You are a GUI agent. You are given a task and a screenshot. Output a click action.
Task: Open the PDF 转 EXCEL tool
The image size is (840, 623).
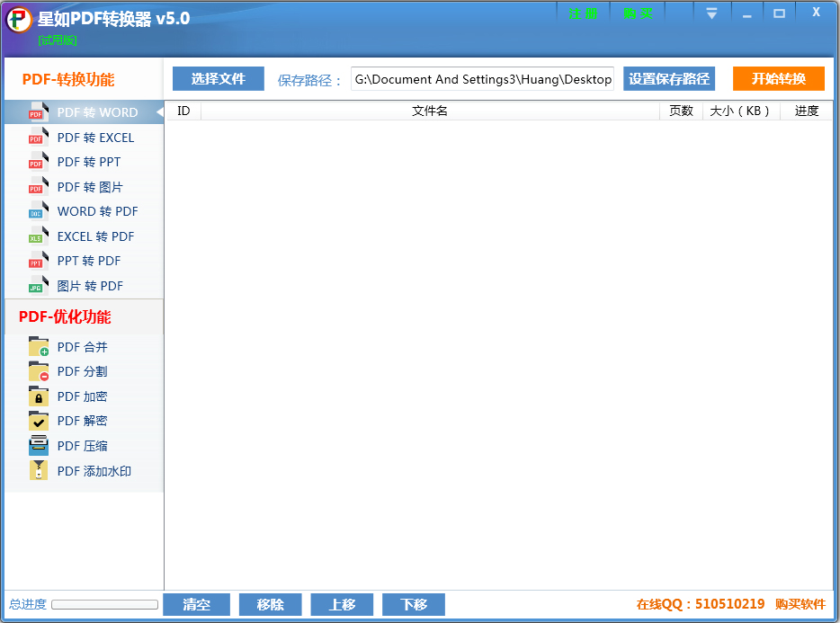(94, 137)
